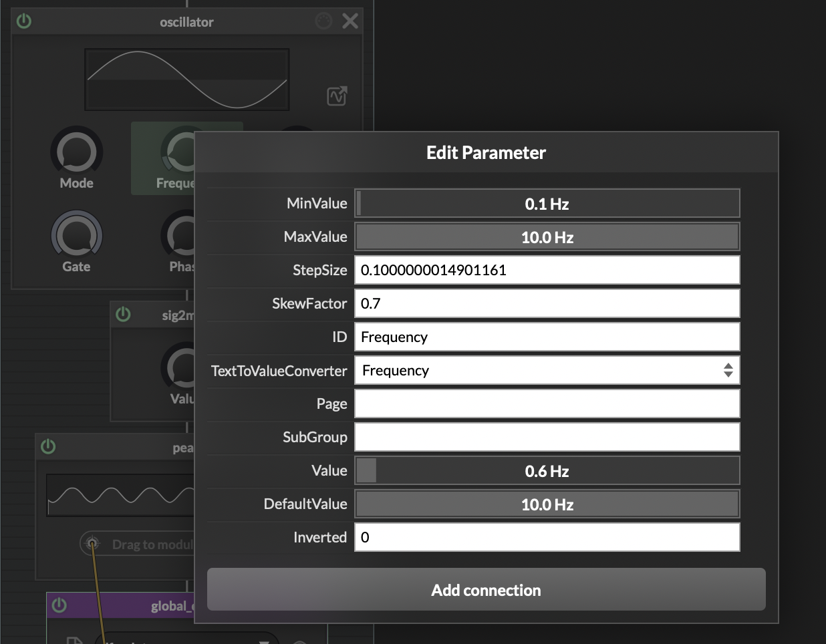
Task: Open the oscillator external display popup icon
Action: [337, 96]
